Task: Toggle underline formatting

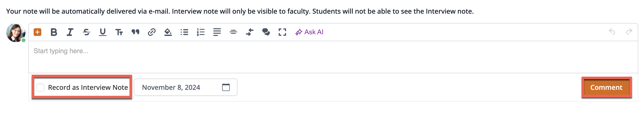Action: (103, 32)
